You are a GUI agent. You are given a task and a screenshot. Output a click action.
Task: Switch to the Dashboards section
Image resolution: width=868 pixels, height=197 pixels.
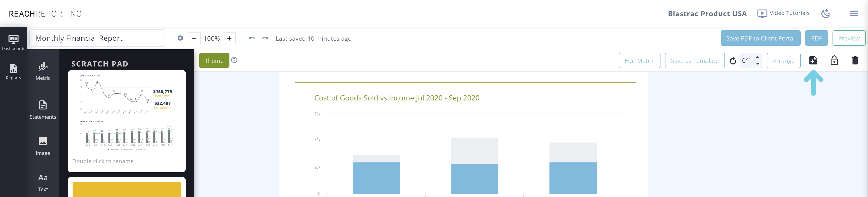(x=14, y=43)
